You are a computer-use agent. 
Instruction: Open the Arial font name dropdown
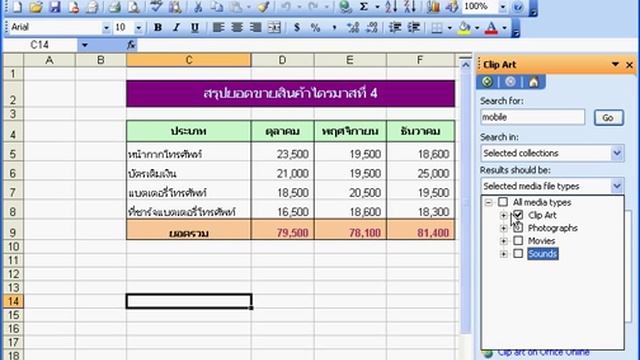point(106,28)
